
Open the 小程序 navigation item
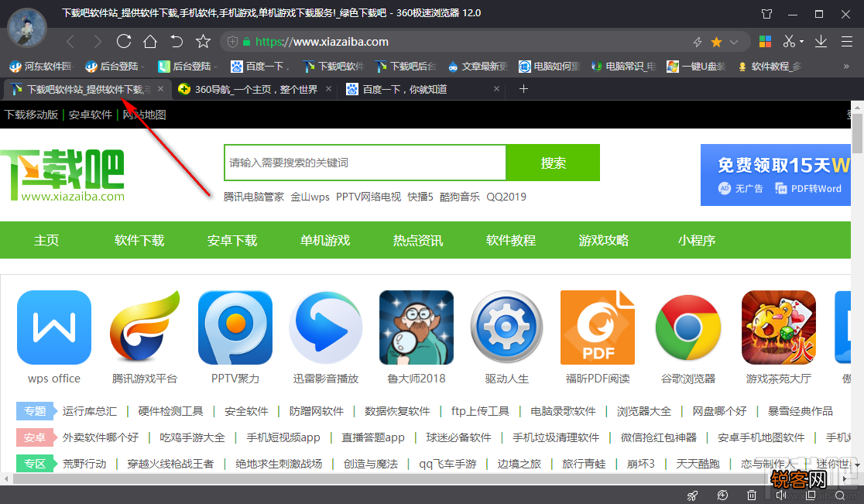tap(697, 240)
